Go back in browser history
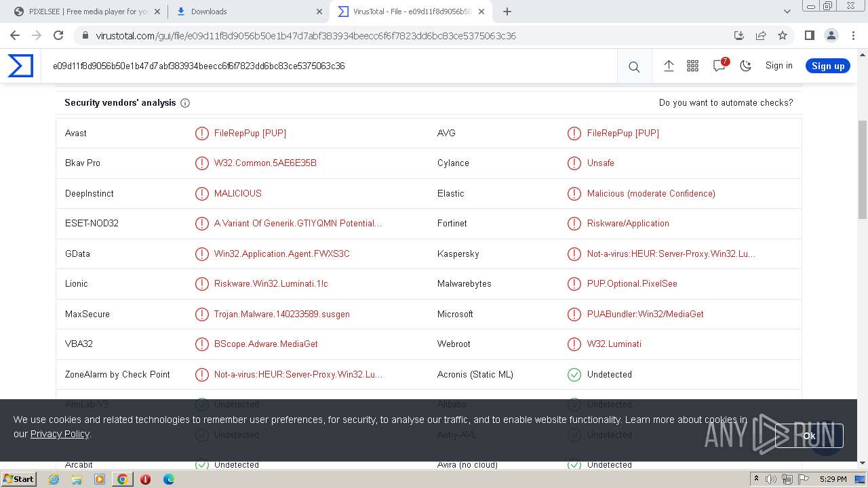This screenshot has height=488, width=868. [x=15, y=35]
